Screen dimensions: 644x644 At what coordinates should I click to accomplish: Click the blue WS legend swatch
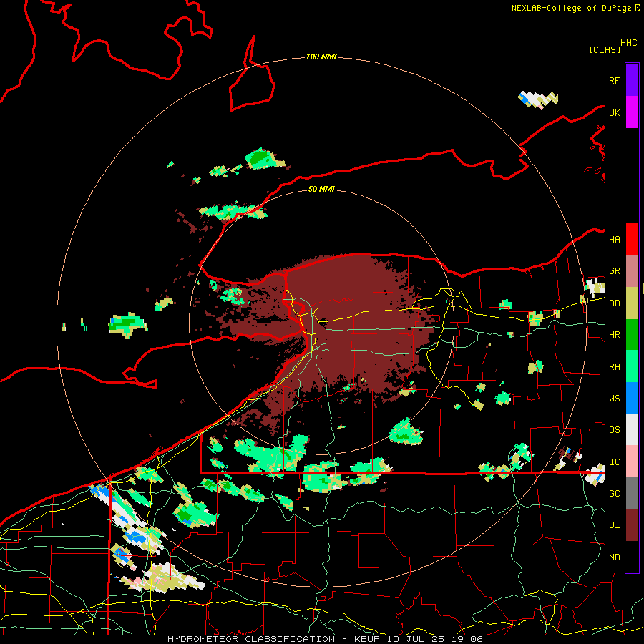[632, 398]
